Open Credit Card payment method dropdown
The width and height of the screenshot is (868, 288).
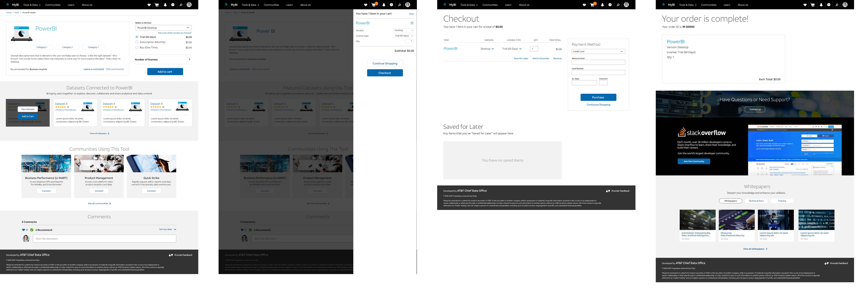598,52
